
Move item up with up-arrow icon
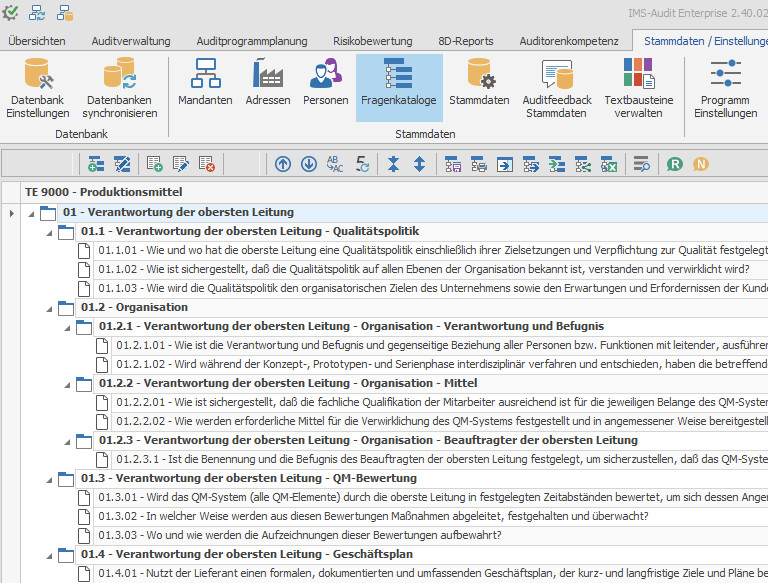(283, 164)
